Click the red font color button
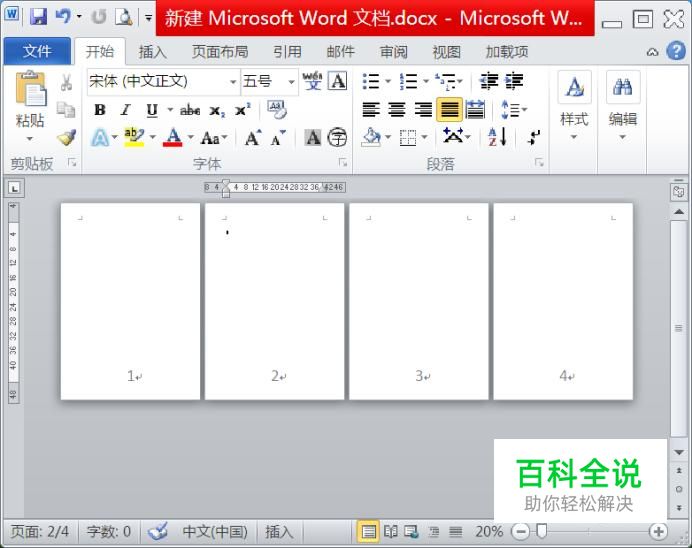 tap(173, 138)
